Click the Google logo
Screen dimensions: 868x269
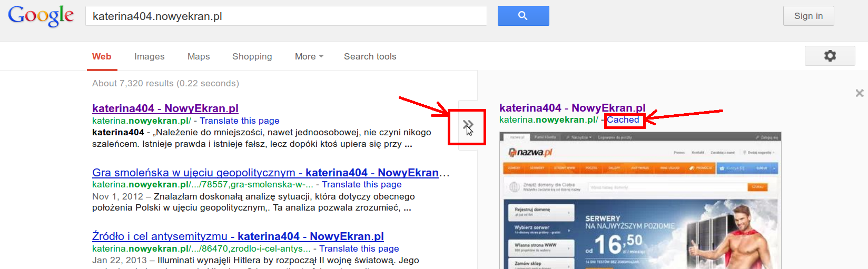pos(41,16)
